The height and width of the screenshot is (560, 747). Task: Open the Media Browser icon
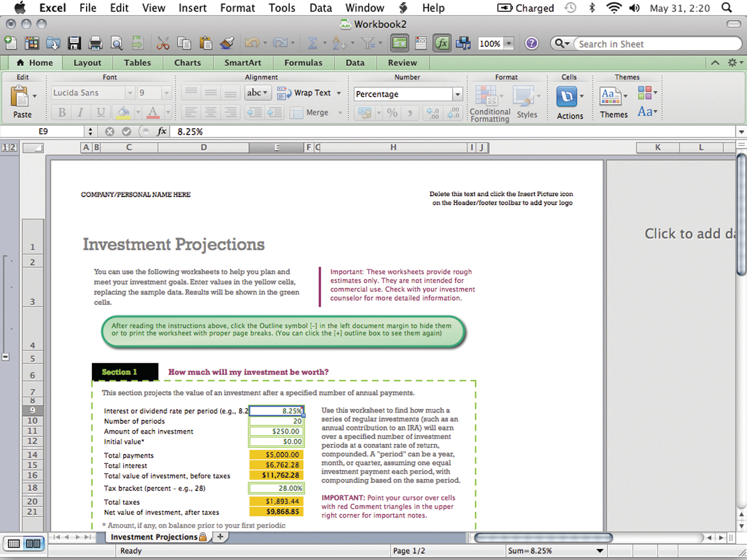(x=463, y=43)
